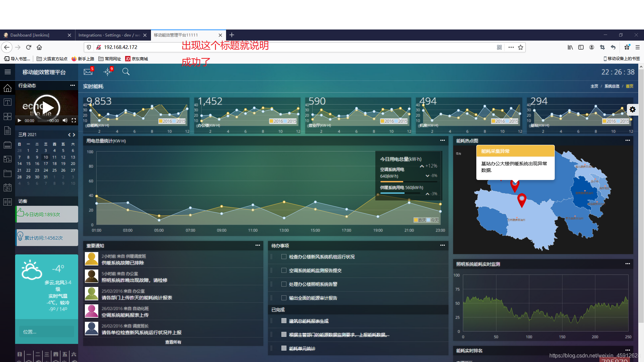Open 重要通知 panel more options
Viewport: 644px width, 362px height.
[258, 245]
